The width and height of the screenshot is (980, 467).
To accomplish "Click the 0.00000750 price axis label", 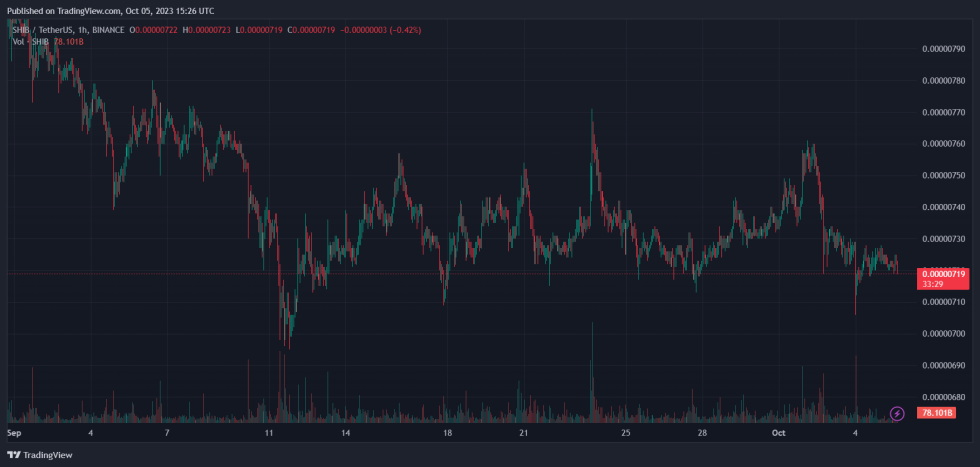I will point(943,175).
